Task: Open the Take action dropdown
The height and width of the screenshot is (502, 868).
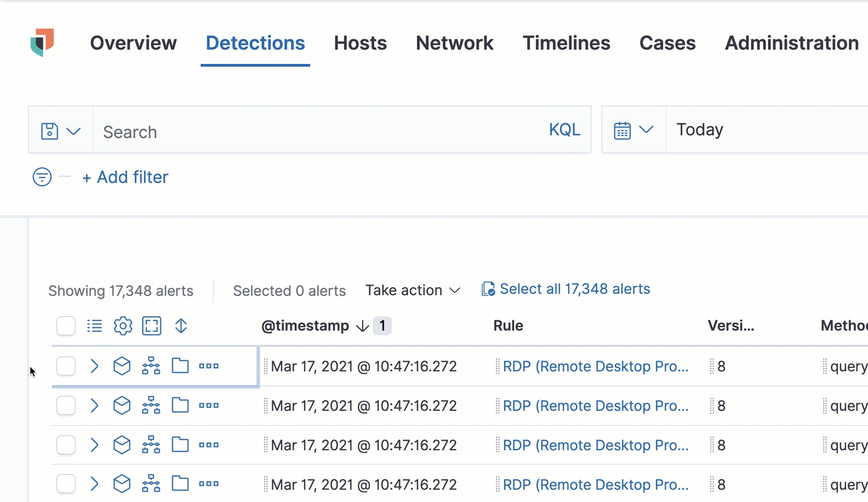Action: (412, 290)
